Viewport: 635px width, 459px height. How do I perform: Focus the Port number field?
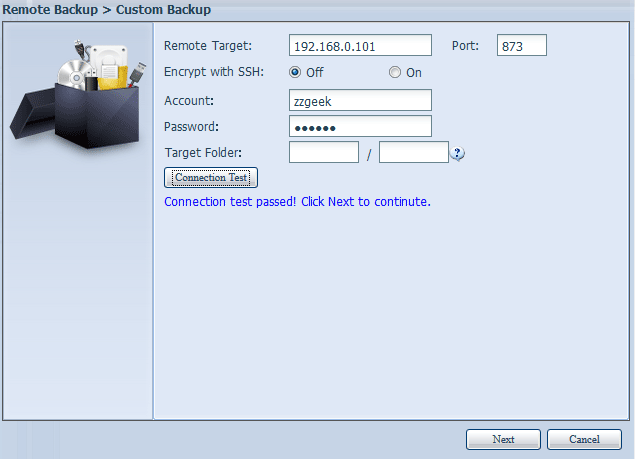coord(522,45)
